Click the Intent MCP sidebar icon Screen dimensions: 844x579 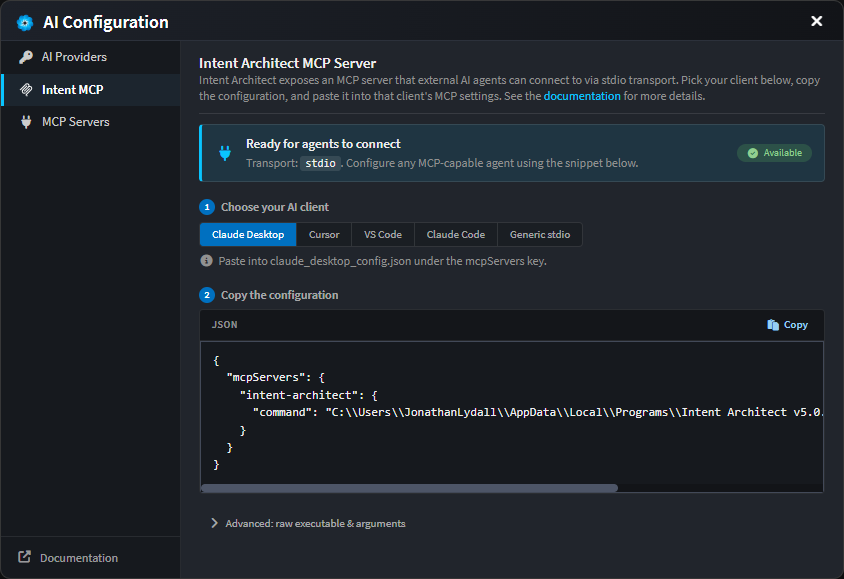(x=26, y=90)
